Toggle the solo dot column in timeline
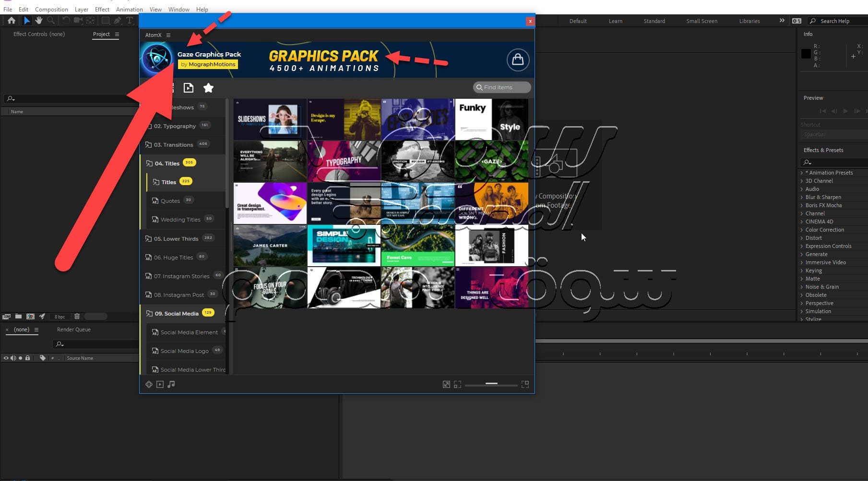 20,358
